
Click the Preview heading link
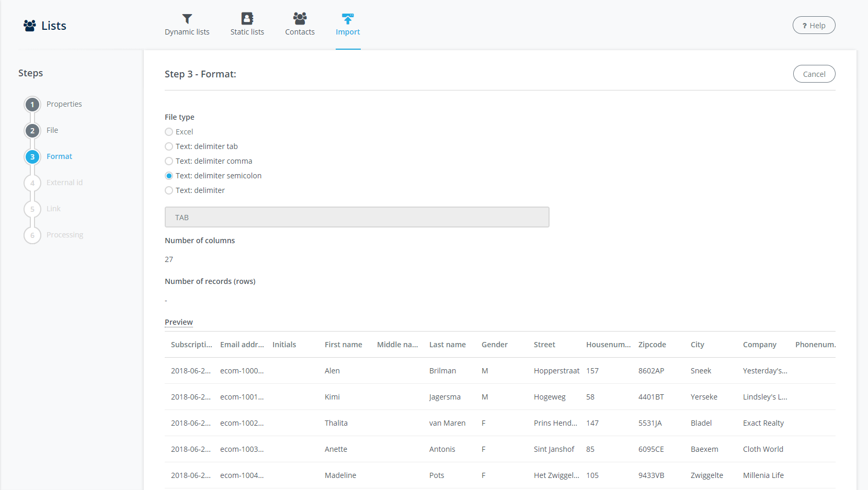point(179,322)
